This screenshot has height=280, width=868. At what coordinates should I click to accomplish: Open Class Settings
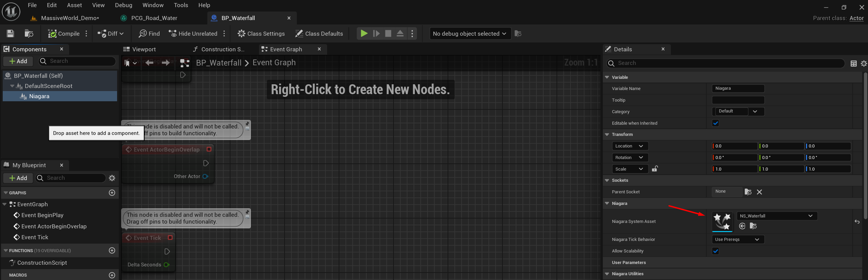[261, 33]
